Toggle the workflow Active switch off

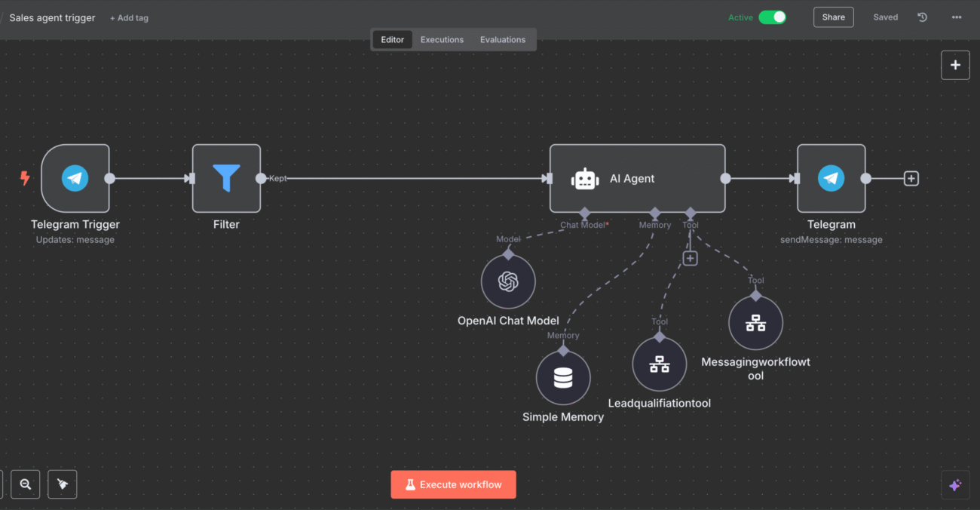click(x=773, y=16)
